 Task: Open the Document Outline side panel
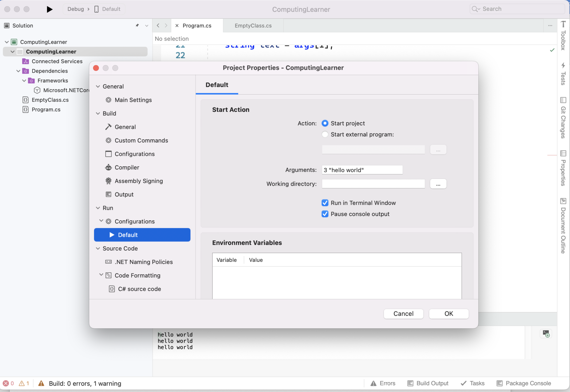pyautogui.click(x=563, y=226)
